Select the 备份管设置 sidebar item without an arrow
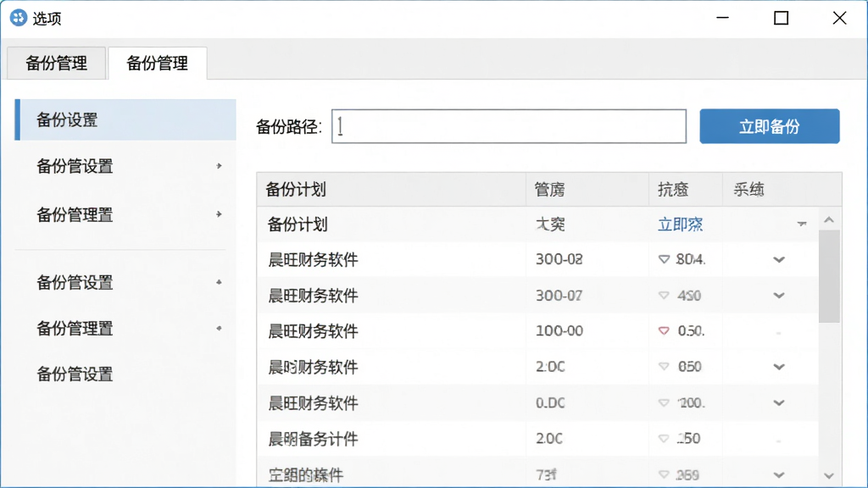 point(75,374)
